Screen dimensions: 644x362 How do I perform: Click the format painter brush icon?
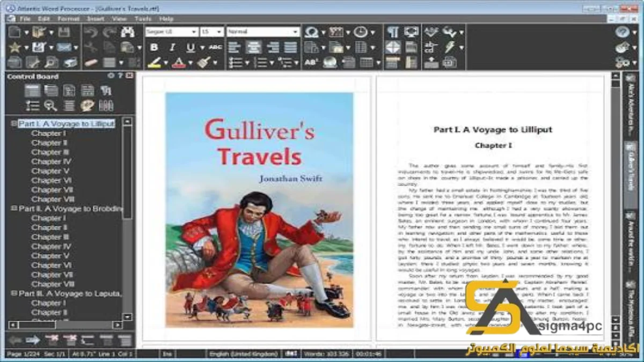203,62
